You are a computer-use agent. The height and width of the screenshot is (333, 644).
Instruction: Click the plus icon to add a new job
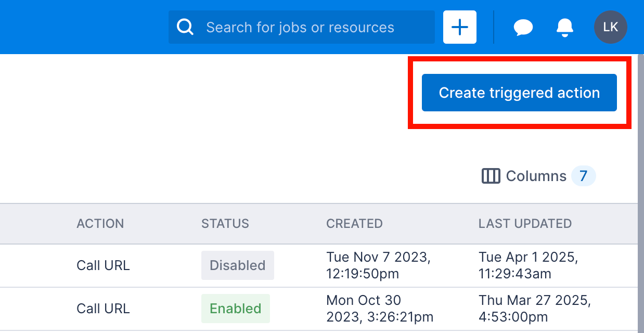tap(459, 27)
